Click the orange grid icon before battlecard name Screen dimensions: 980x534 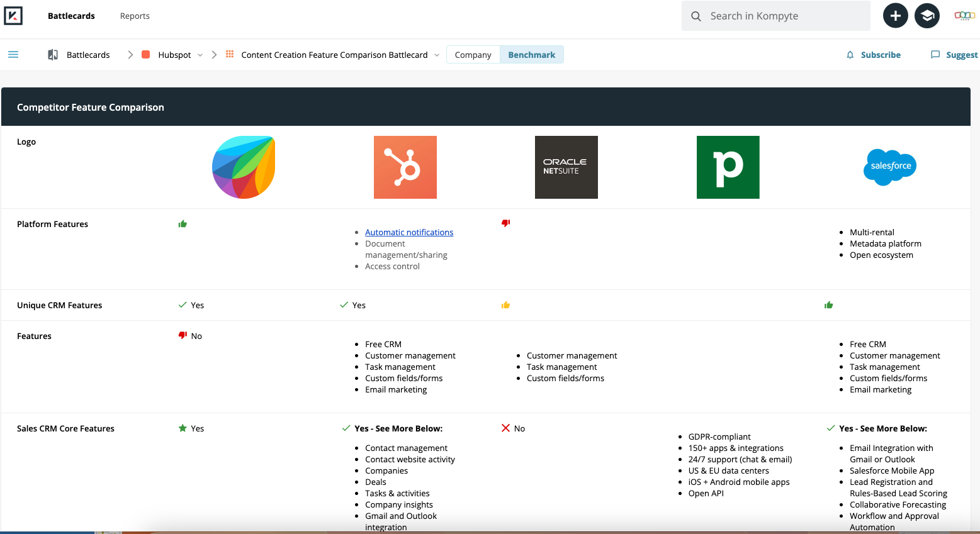(230, 54)
